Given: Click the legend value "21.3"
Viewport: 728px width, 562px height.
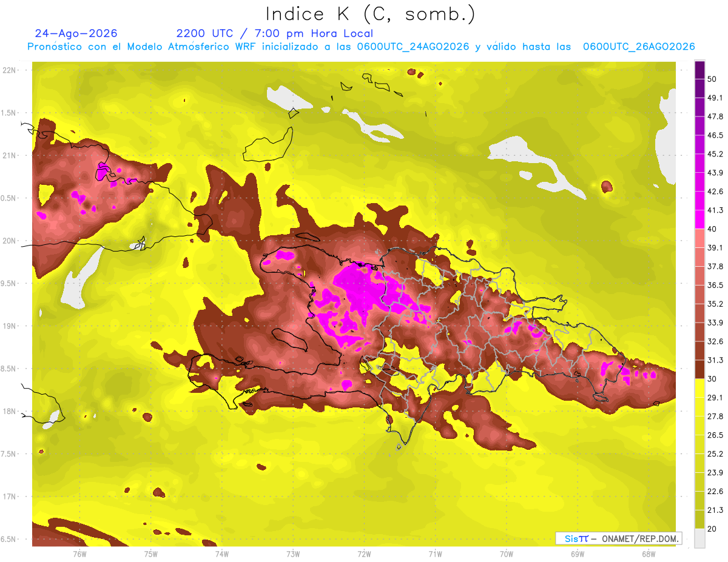Looking at the screenshot, I should coord(716,510).
